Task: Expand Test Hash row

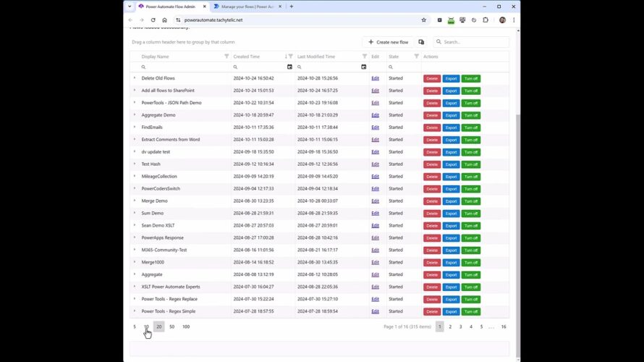Action: click(135, 164)
